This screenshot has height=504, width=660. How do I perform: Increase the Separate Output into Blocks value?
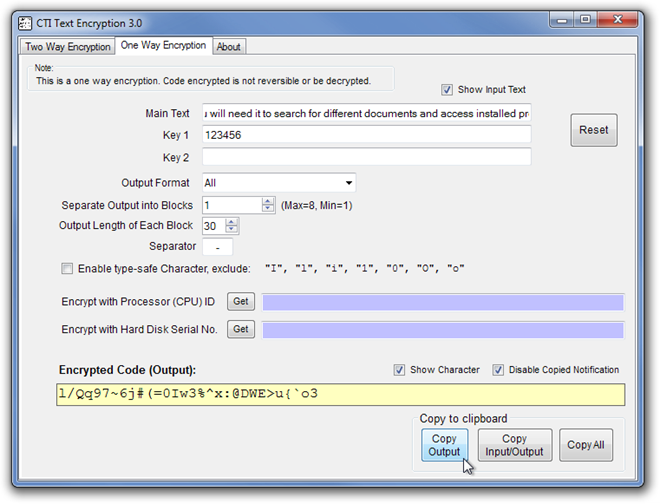pyautogui.click(x=268, y=201)
